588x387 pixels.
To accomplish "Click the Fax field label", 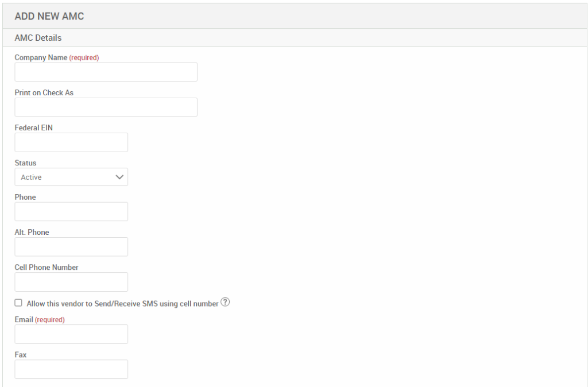I will tap(21, 355).
